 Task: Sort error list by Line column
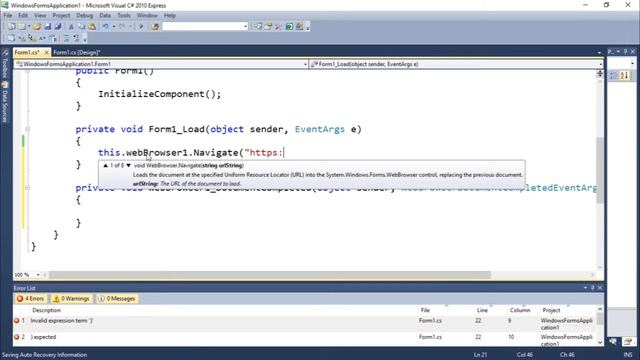[x=482, y=311]
